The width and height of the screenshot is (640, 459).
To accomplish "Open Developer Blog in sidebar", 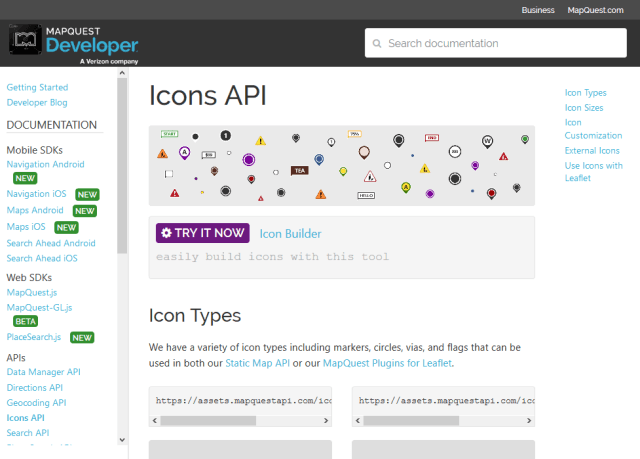I will [x=37, y=102].
